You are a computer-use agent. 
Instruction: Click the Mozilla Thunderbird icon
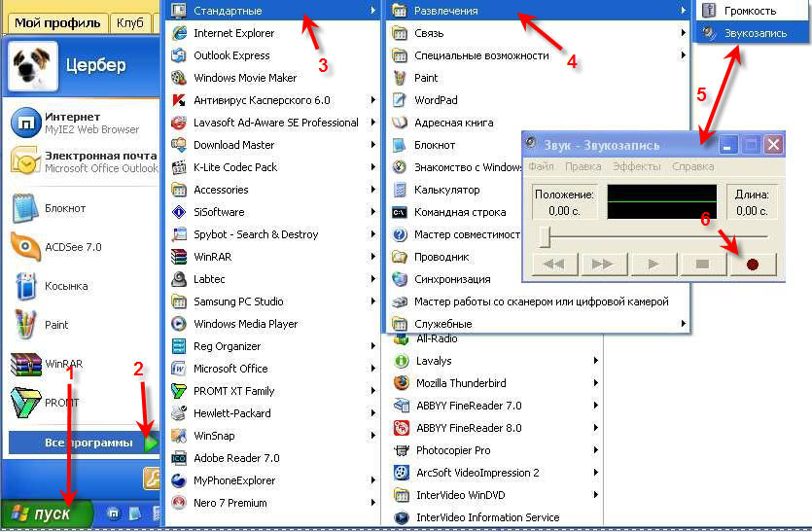(402, 383)
